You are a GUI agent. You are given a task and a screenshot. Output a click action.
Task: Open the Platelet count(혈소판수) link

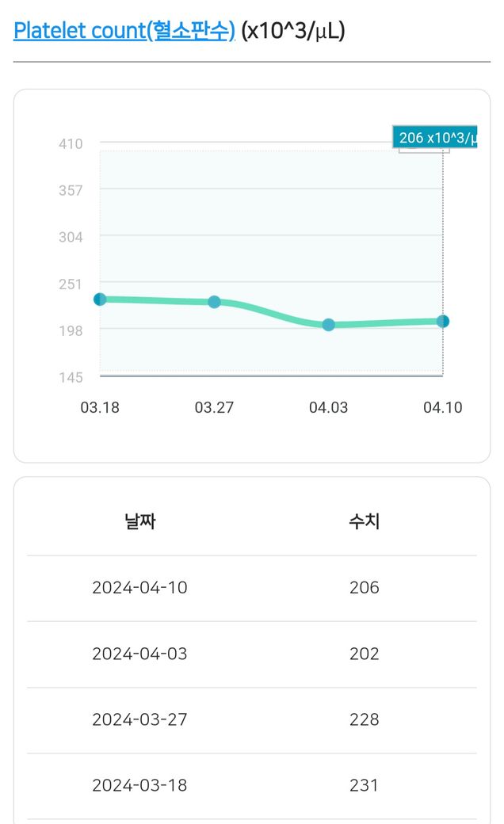tap(124, 31)
